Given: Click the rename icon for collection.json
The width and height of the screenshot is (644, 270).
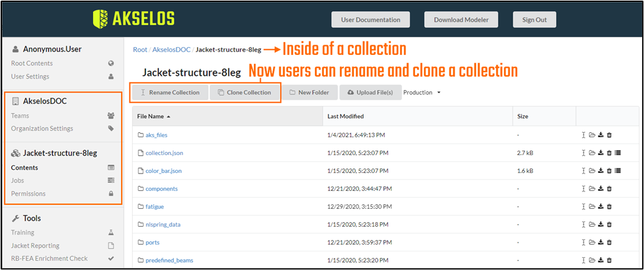Looking at the screenshot, I should (583, 153).
